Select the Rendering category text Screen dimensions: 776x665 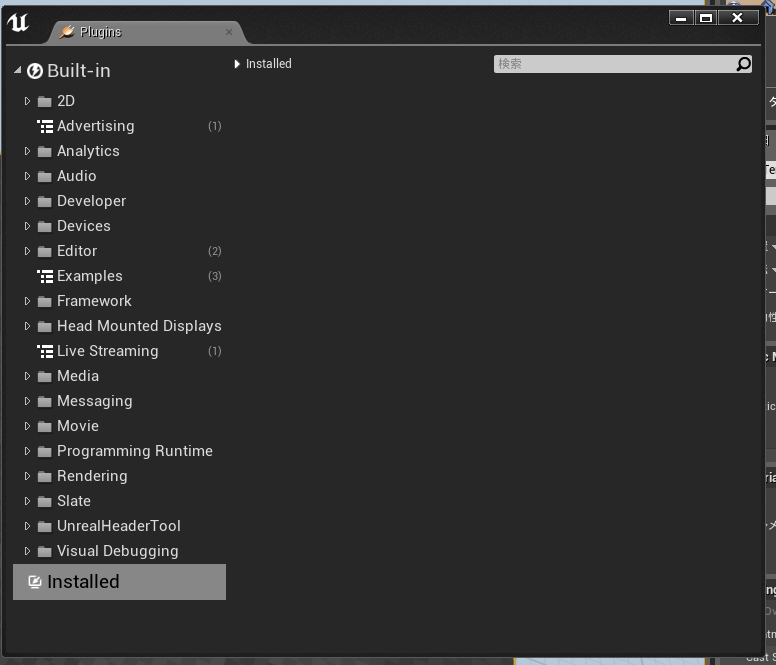click(92, 476)
